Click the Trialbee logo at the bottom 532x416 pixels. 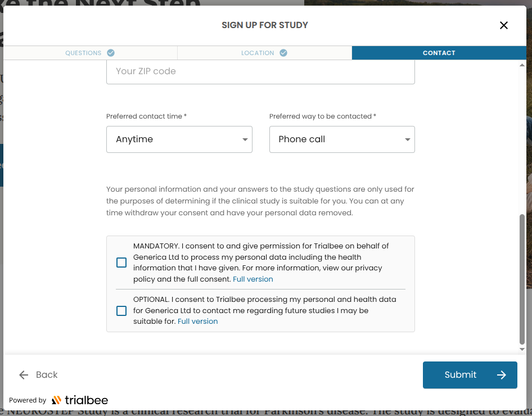pyautogui.click(x=79, y=400)
